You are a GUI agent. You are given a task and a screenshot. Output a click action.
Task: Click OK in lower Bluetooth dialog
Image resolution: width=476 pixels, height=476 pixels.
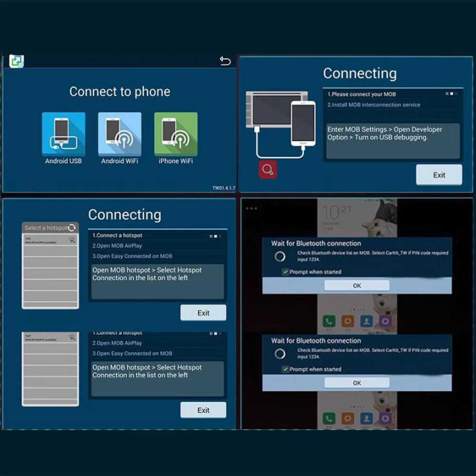coord(357,383)
